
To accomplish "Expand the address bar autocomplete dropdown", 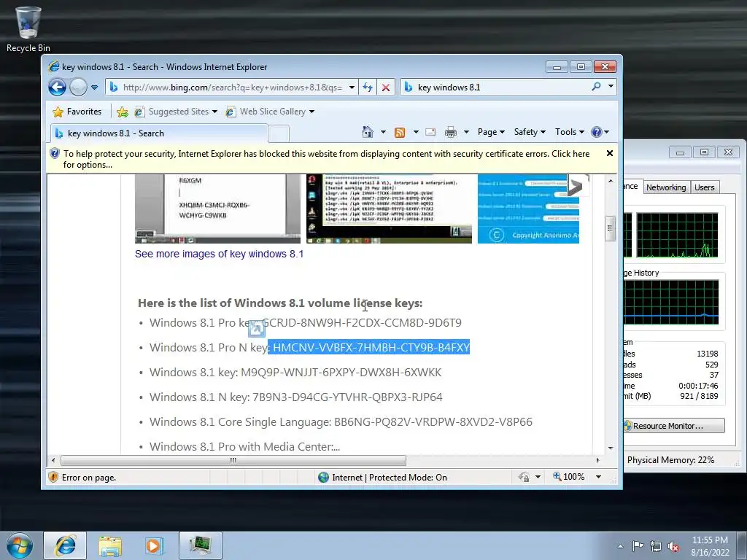I will point(352,87).
